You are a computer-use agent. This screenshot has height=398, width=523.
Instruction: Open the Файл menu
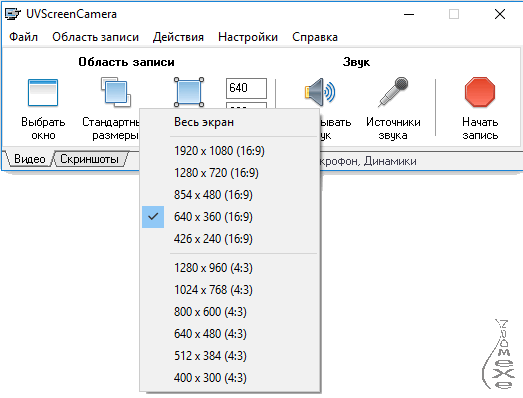[23, 37]
